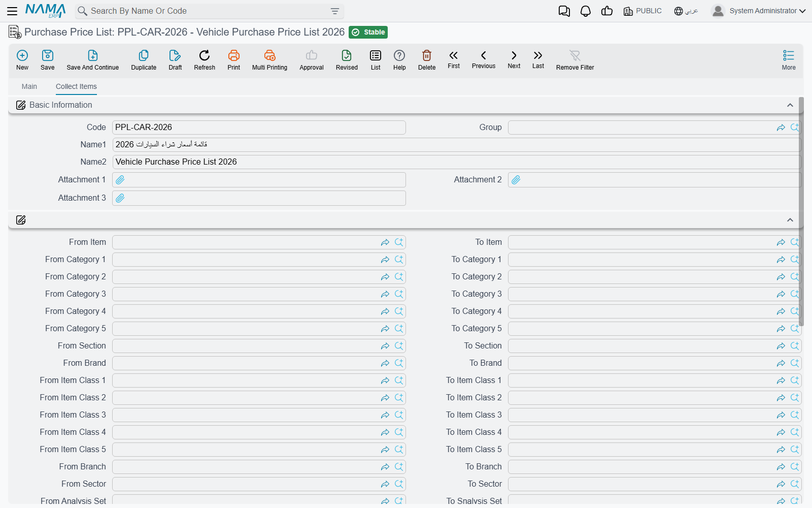812x508 pixels.
Task: Go to the From Sector linked record arrow
Action: (385, 484)
